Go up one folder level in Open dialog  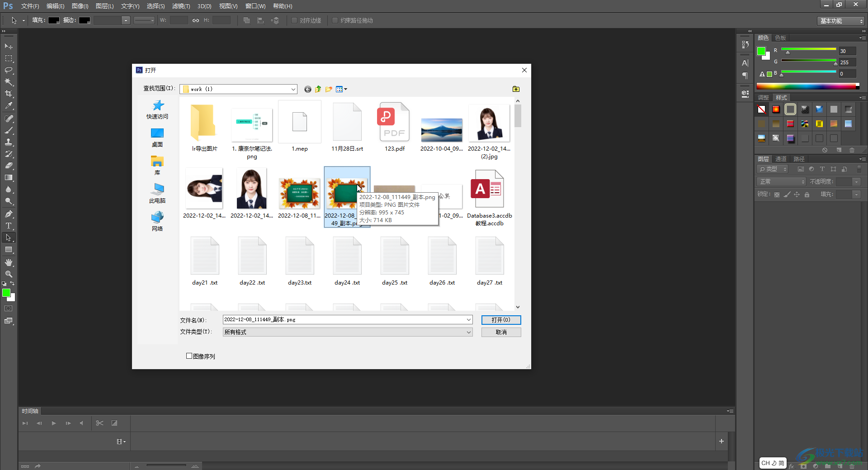click(x=318, y=89)
